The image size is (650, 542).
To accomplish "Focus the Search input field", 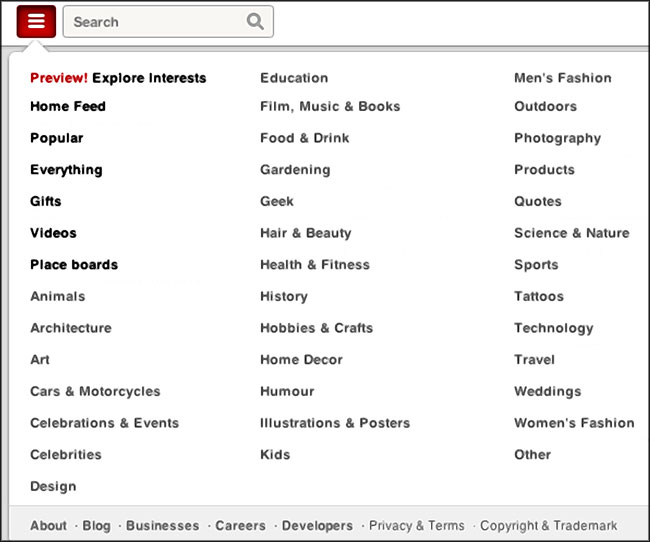I will tap(168, 22).
